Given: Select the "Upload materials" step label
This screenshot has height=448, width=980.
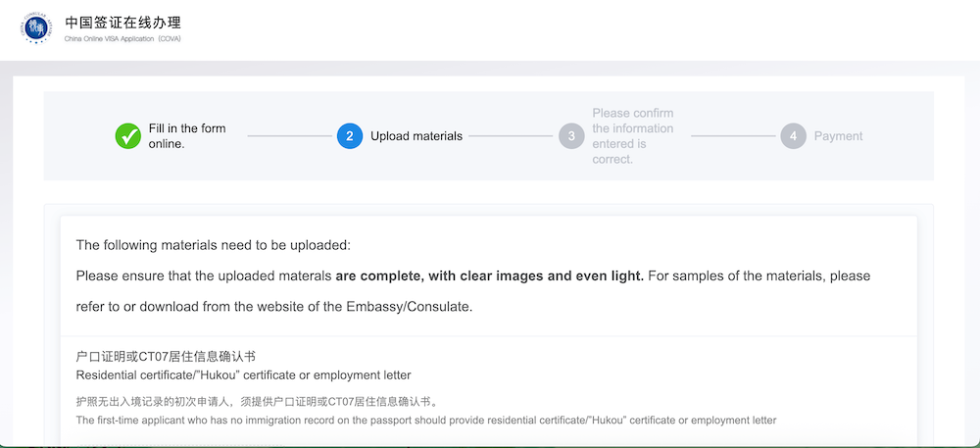Looking at the screenshot, I should click(x=416, y=136).
